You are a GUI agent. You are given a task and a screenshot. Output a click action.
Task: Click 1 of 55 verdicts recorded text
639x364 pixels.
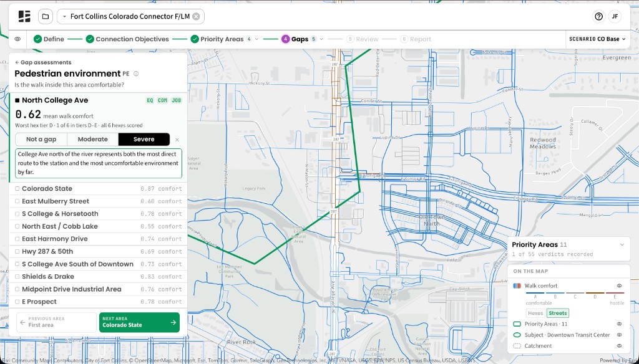pyautogui.click(x=552, y=254)
